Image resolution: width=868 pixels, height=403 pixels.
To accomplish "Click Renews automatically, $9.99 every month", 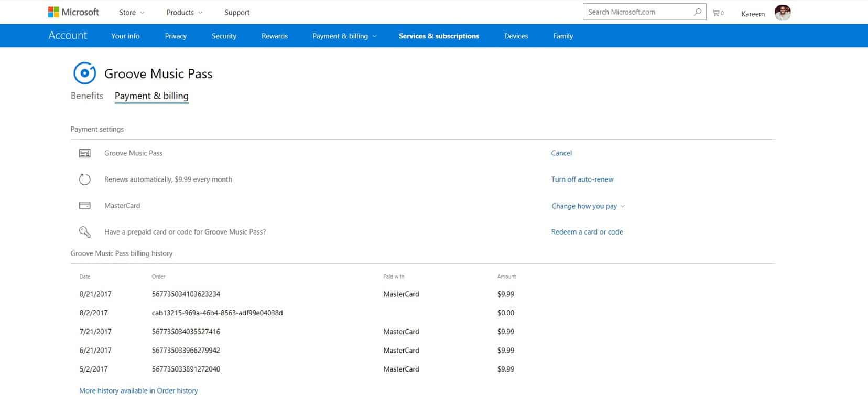I will coord(168,179).
